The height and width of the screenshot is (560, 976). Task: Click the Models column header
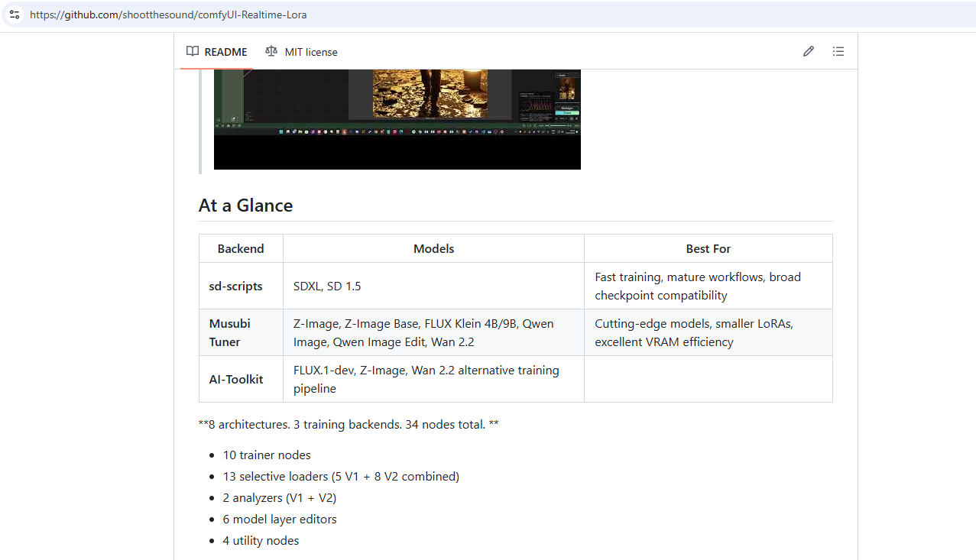433,248
